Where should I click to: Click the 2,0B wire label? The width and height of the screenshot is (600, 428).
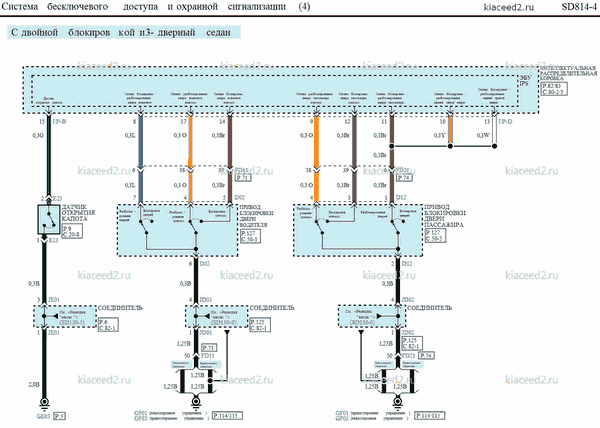[34, 384]
